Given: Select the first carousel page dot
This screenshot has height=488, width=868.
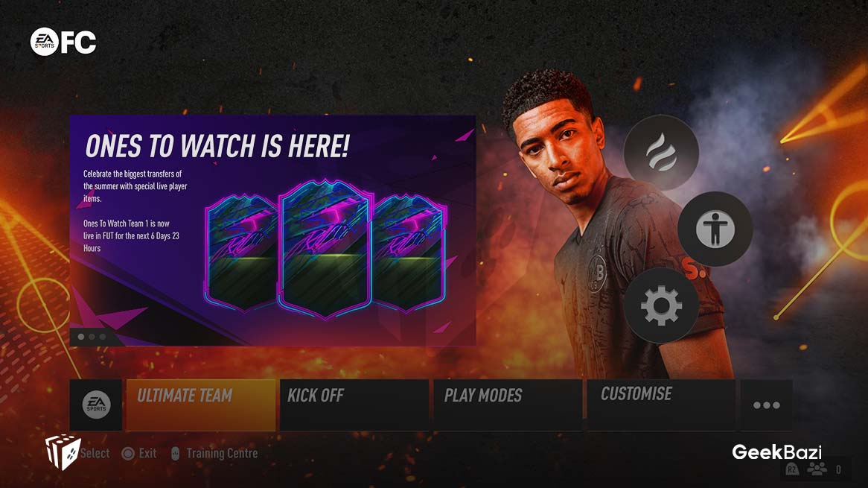Looking at the screenshot, I should [81, 337].
